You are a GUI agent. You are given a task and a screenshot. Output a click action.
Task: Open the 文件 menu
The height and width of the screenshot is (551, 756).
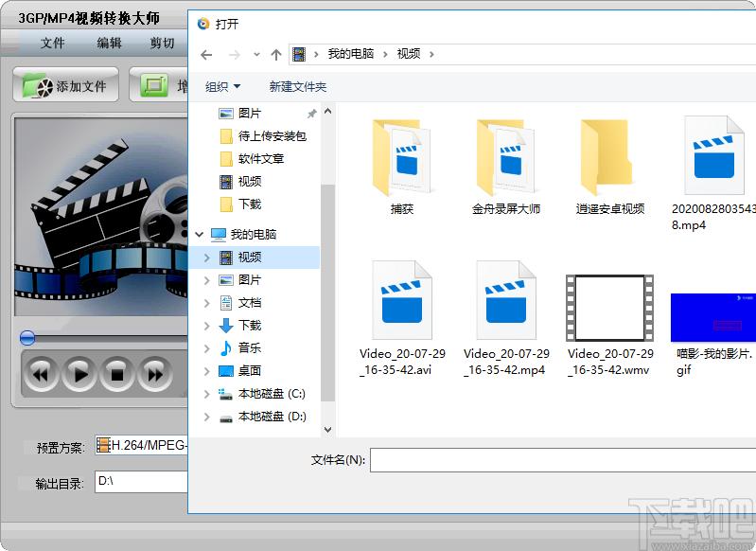pyautogui.click(x=53, y=43)
